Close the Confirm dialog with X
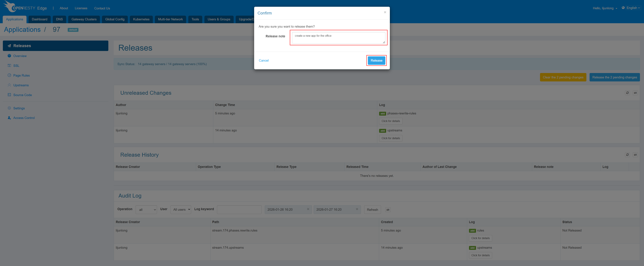The height and width of the screenshot is (266, 644). click(x=385, y=12)
